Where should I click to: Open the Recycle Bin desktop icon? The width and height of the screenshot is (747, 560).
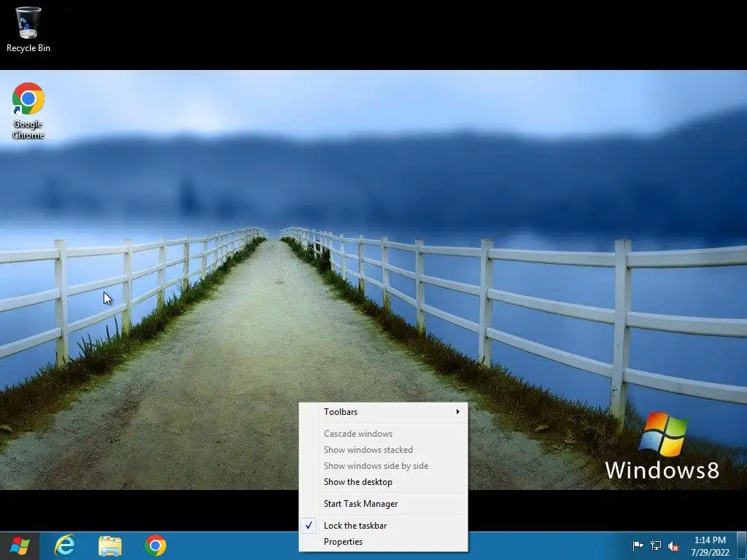pyautogui.click(x=28, y=29)
